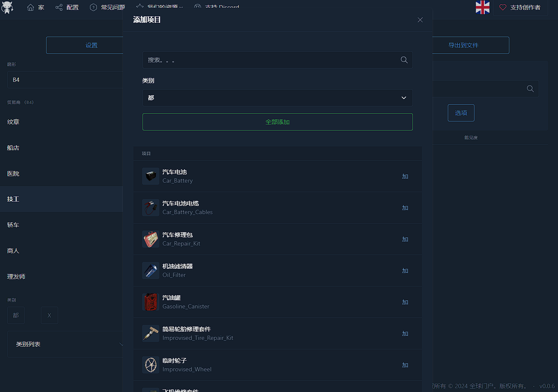Click the Improvised_Wheel item icon
Screen dimensions: 558x392
[x=151, y=365]
